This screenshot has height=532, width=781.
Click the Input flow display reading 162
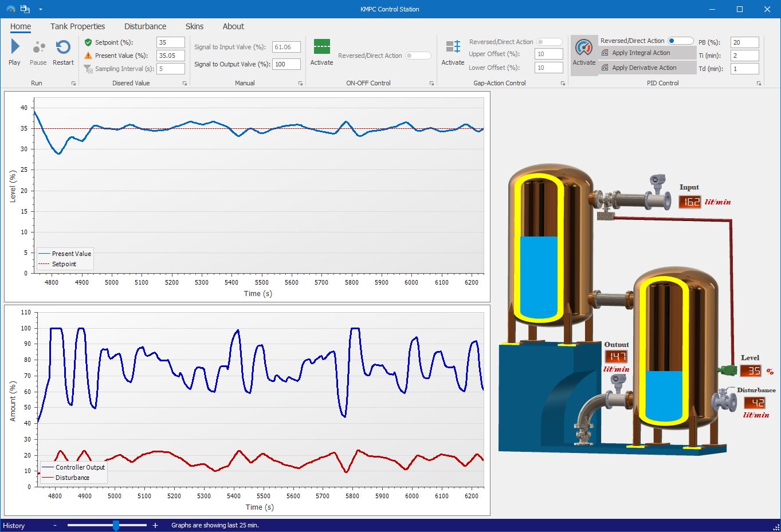690,202
